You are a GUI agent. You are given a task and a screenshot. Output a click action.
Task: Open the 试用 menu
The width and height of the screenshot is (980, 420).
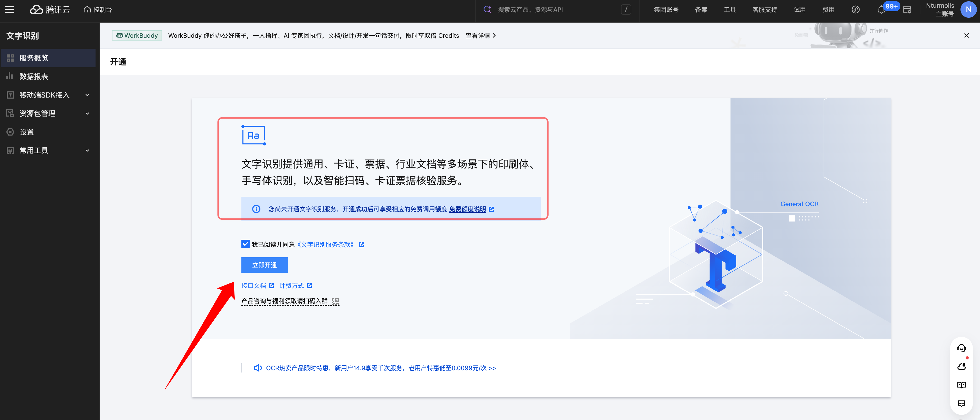(x=799, y=9)
